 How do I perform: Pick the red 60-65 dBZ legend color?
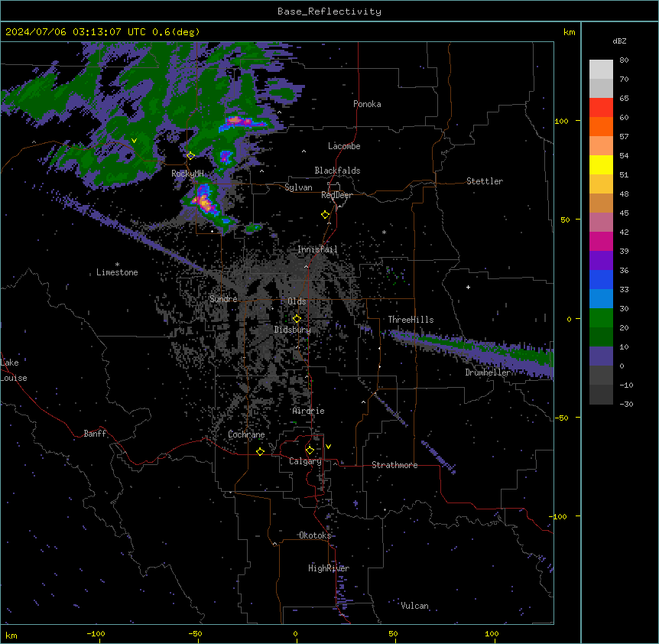pyautogui.click(x=601, y=107)
